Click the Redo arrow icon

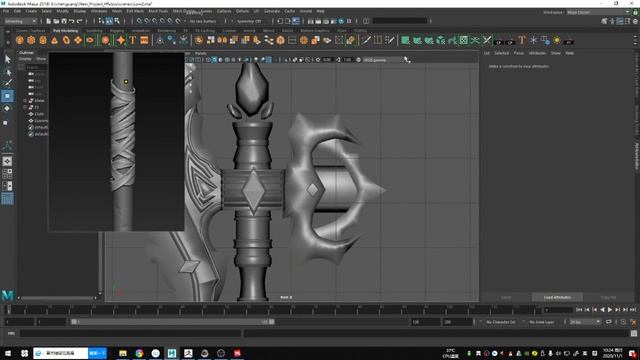[80, 21]
